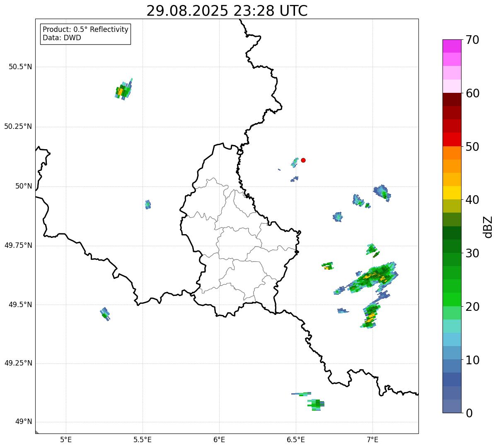This screenshot has height=448, width=498.
Task: Click the radar echo at bottom near 6.65°E
Action: pyautogui.click(x=317, y=404)
